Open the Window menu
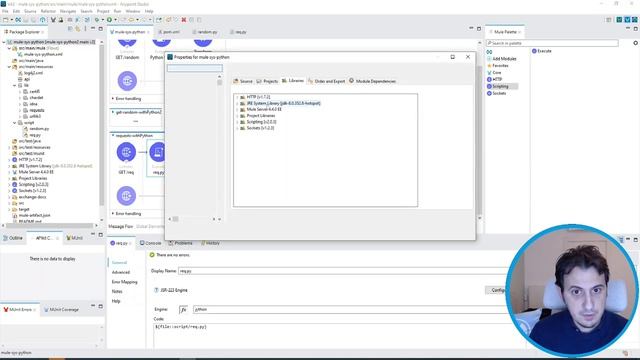 pyautogui.click(x=133, y=11)
